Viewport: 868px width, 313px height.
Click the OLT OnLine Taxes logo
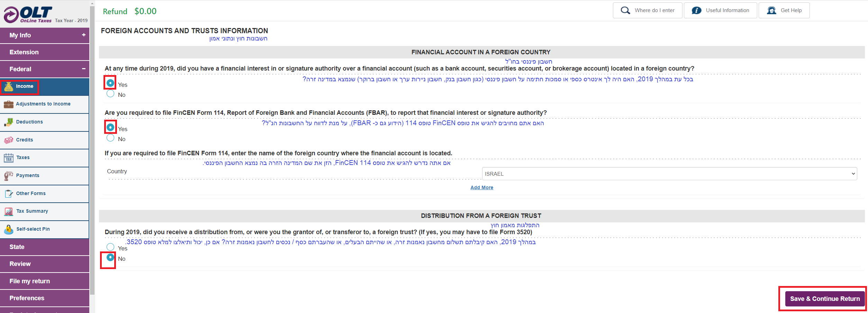click(28, 15)
